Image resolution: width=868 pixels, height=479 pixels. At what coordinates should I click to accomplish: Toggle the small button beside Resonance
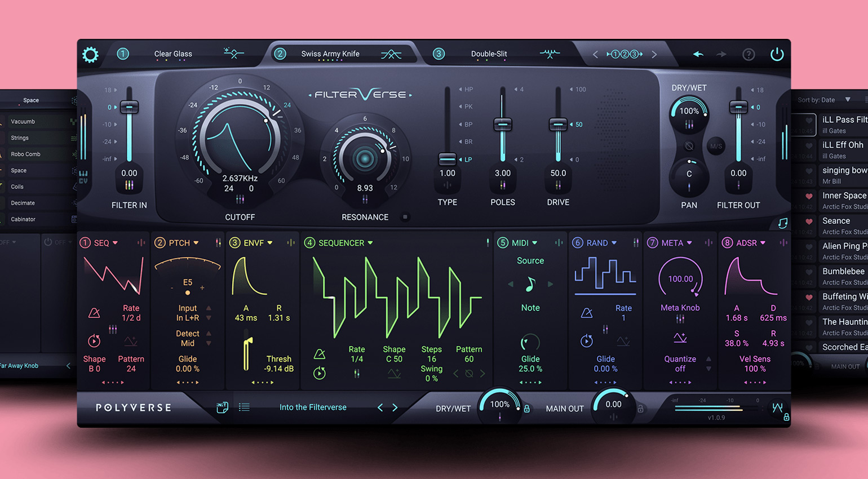[405, 217]
